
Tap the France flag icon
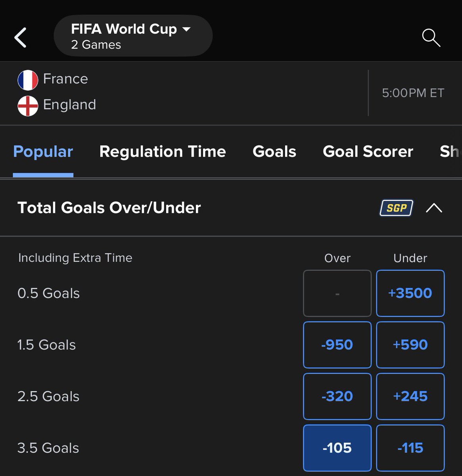pos(28,80)
